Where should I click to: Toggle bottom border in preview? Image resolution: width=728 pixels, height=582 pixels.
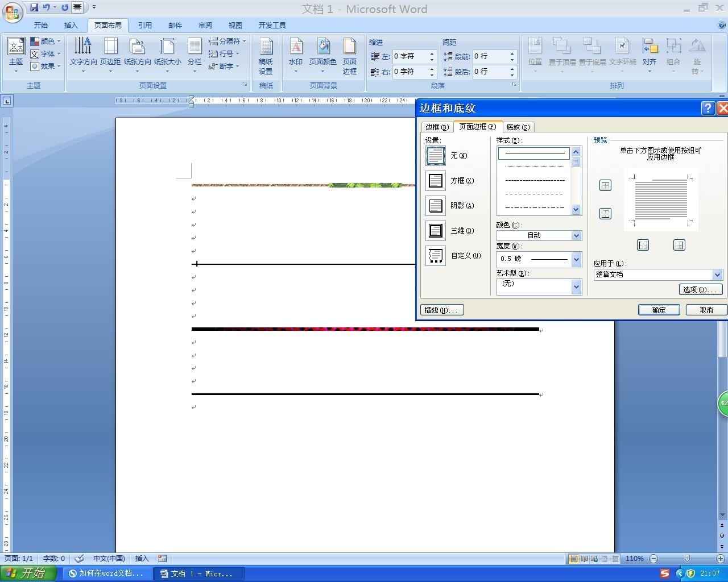(x=605, y=214)
